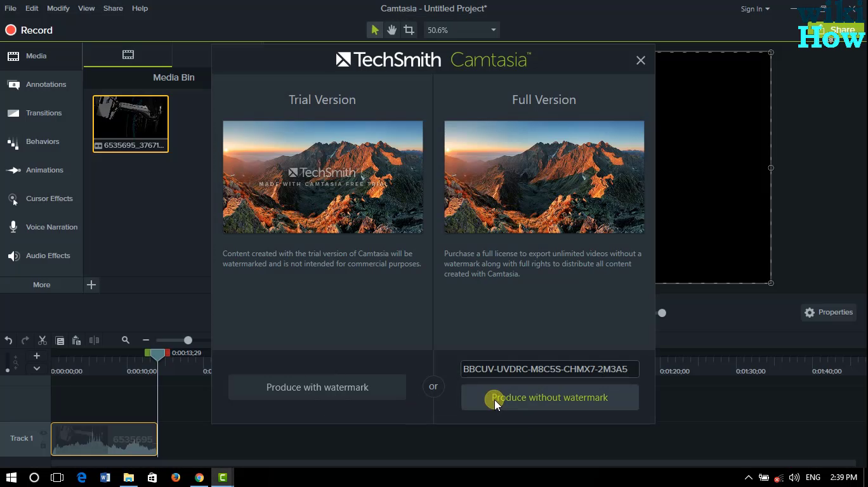Screen dimensions: 868x487
Task: Click the Full Version preview image
Action: coord(544,177)
